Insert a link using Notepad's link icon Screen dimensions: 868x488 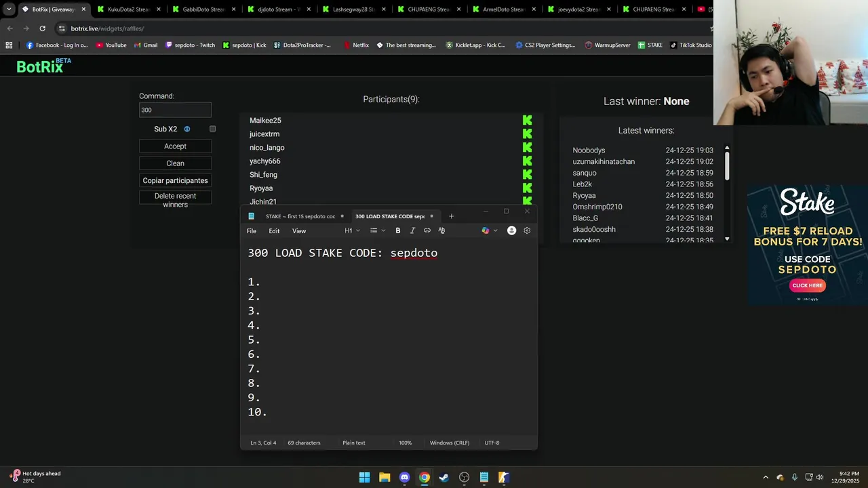coord(427,230)
